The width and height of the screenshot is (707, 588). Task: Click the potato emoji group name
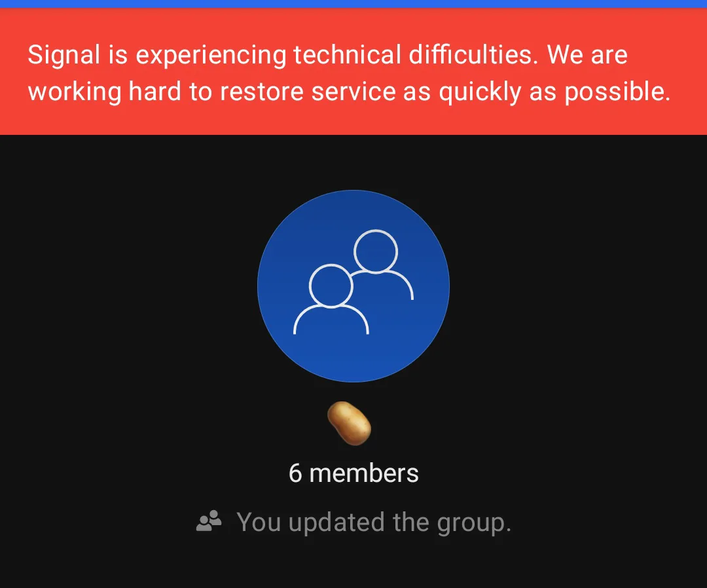[349, 423]
